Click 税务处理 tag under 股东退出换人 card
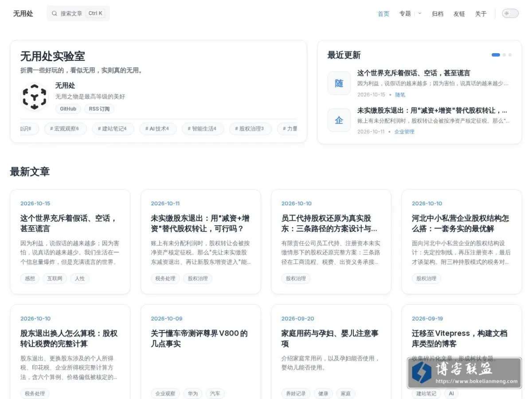The image size is (532, 399). pos(35,393)
